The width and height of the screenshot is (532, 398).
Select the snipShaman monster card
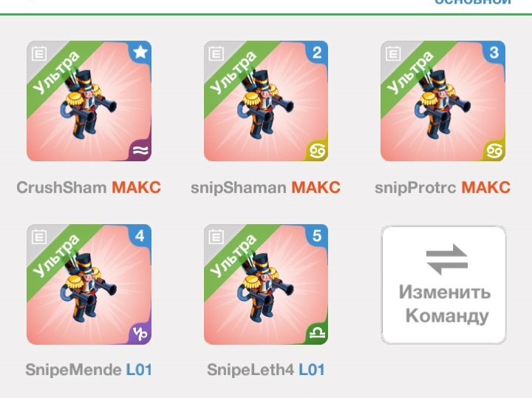(x=266, y=101)
